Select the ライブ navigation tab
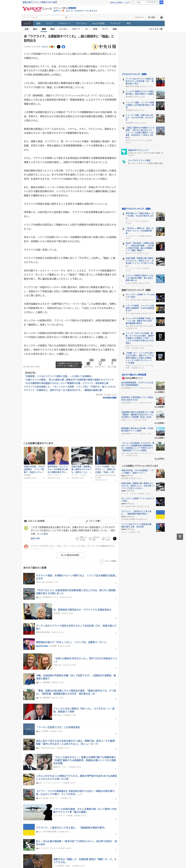Viewport: 186px width, 868px height. tap(49, 24)
